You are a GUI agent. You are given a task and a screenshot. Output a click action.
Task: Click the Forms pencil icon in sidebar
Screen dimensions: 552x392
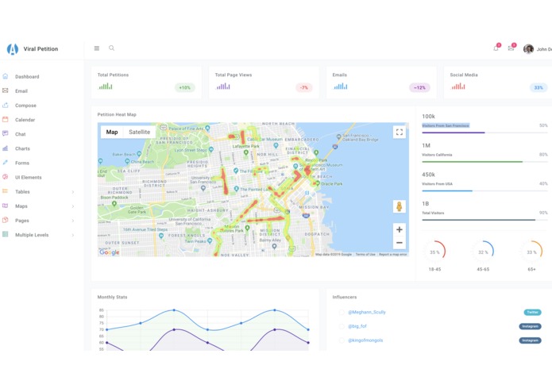point(6,163)
